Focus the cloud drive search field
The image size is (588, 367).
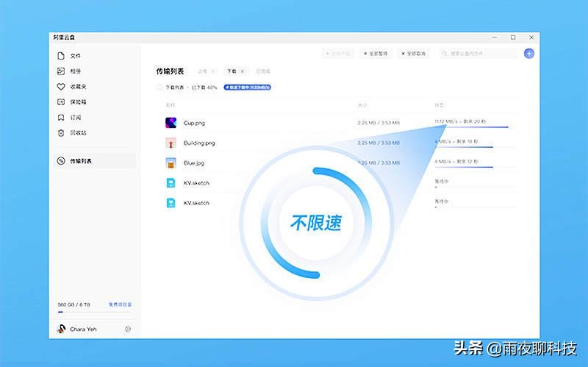(478, 54)
